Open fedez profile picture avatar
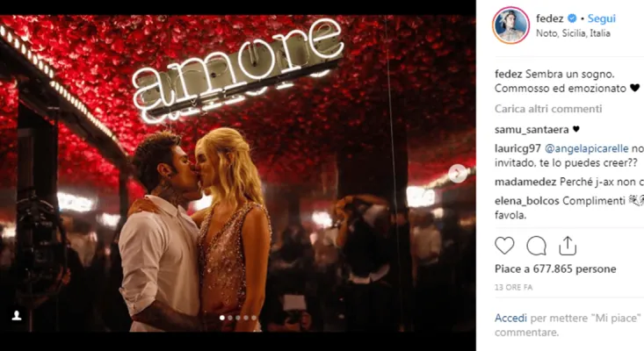 [x=511, y=25]
